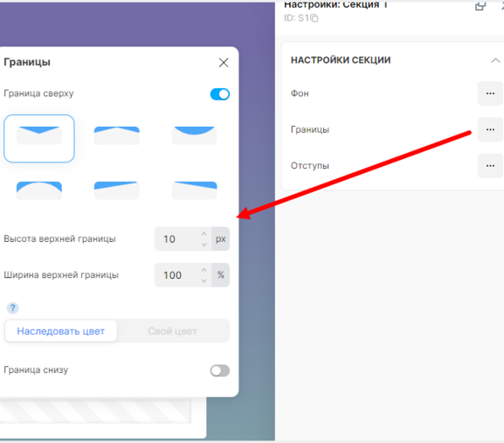Select the arched upward border shape

39,190
